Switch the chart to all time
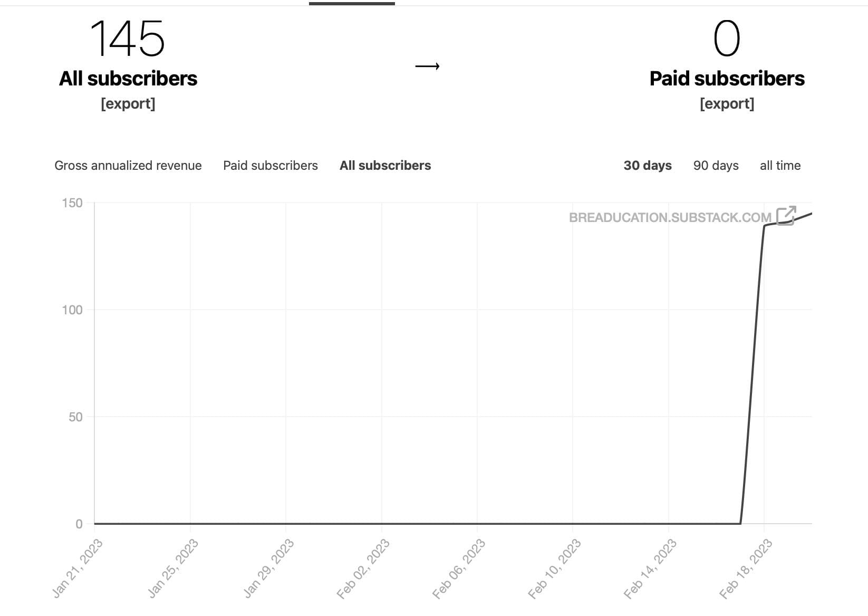Screen dimensions: 868x616 (780, 166)
